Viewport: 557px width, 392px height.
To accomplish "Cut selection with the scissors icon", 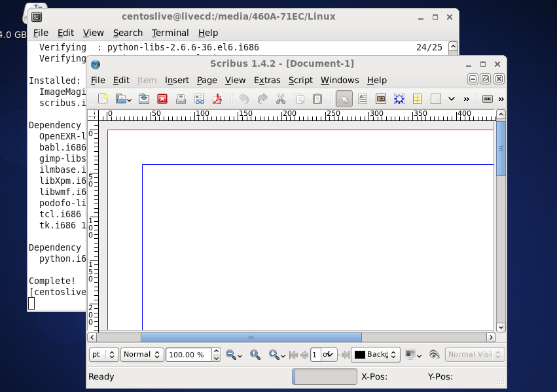I will tap(281, 99).
